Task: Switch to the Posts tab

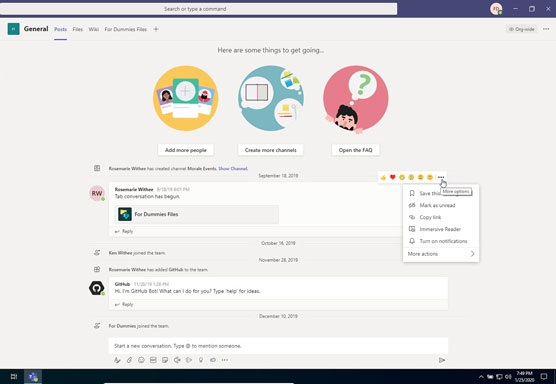Action: click(60, 29)
